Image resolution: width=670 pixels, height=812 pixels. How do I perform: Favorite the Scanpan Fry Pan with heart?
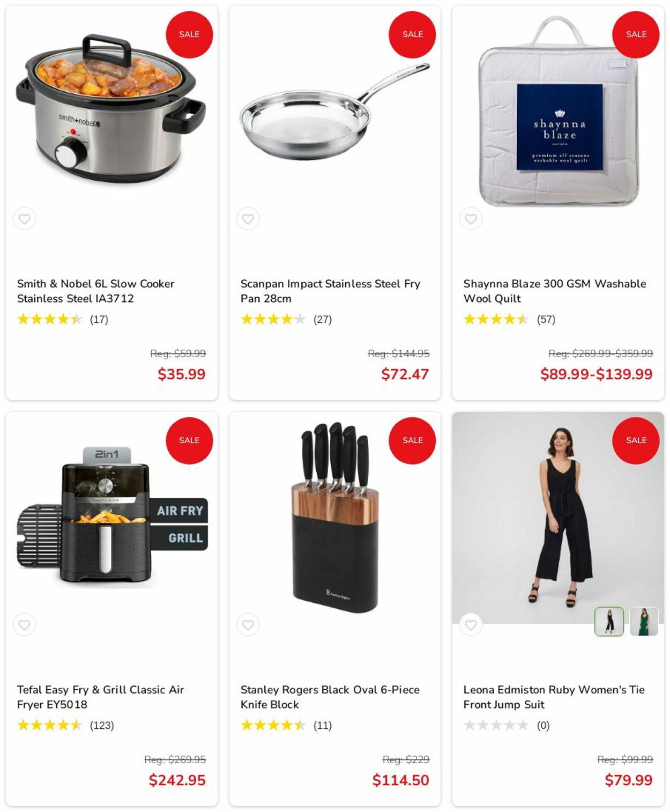[x=248, y=219]
